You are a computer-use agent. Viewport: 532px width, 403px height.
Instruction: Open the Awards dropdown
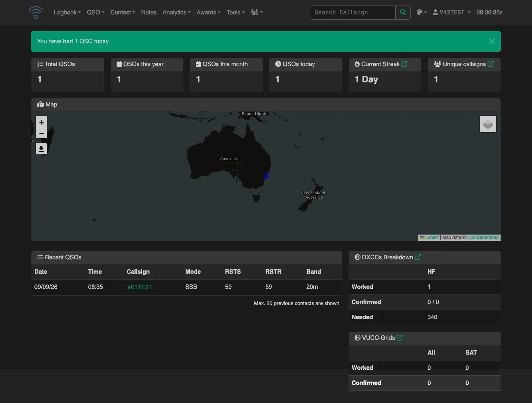point(208,12)
